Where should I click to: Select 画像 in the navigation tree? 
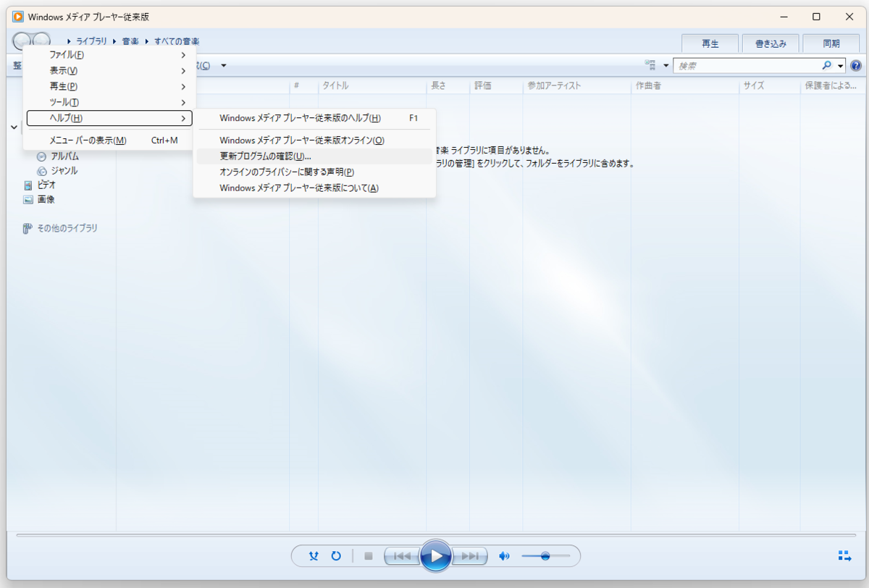[46, 200]
